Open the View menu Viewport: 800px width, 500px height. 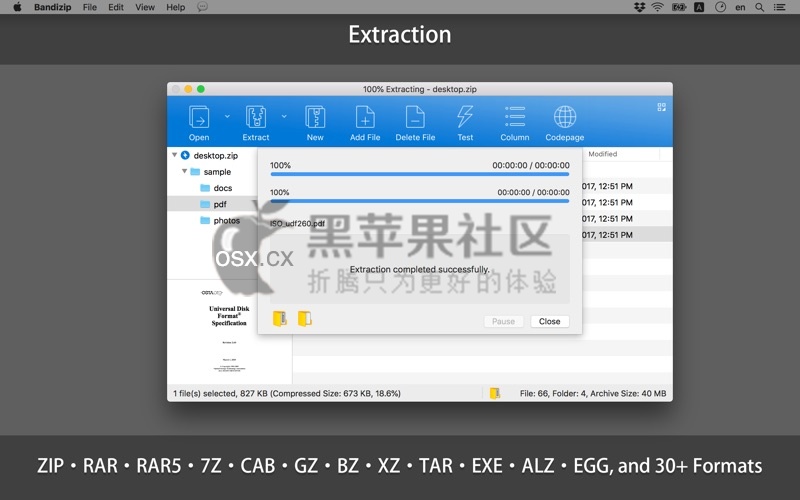point(145,7)
